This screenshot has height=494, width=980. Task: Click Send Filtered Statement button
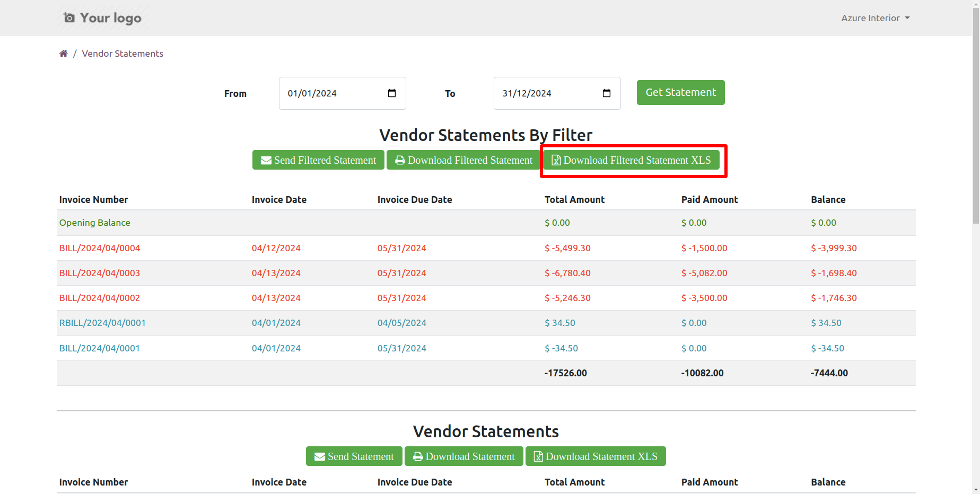318,160
